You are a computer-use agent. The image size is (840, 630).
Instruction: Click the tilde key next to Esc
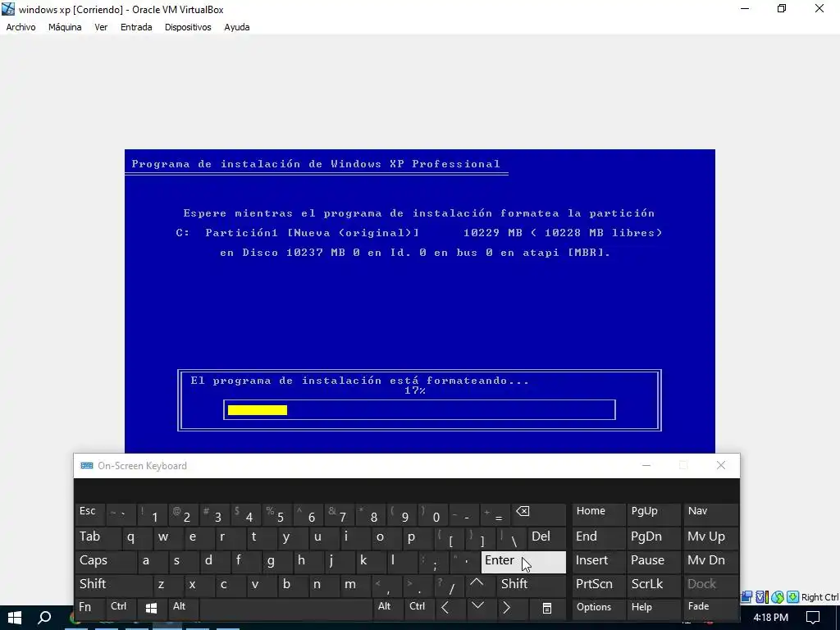121,514
